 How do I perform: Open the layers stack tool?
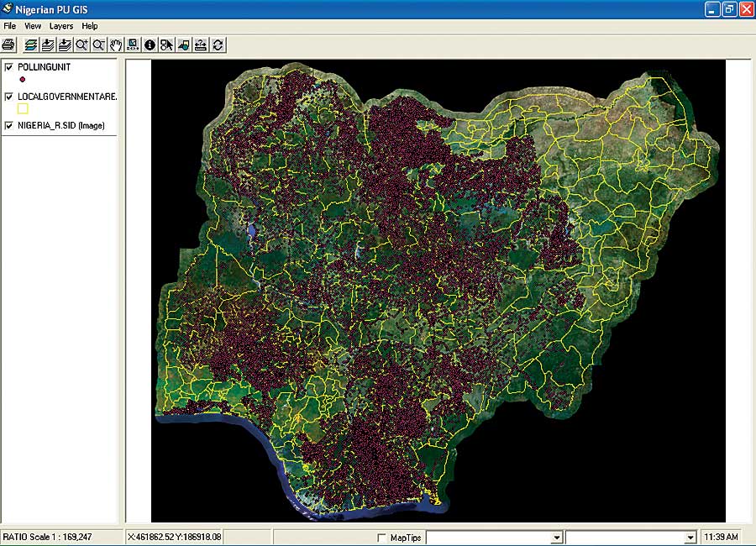pos(31,45)
